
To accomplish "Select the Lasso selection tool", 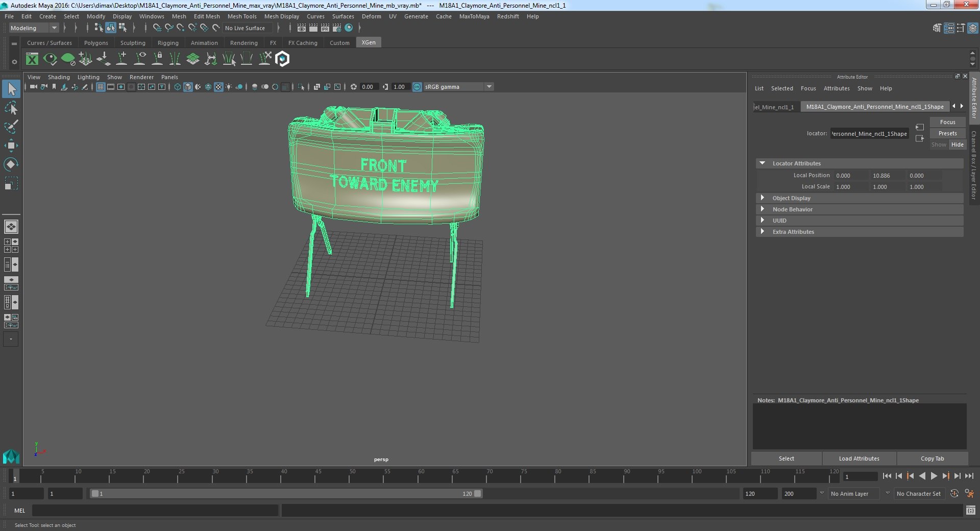I will 11,108.
